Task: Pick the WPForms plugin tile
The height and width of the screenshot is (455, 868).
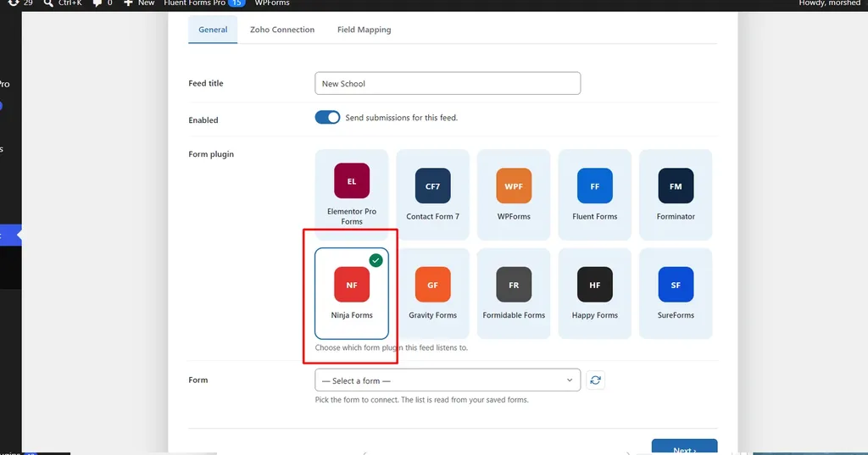Action: (513, 194)
